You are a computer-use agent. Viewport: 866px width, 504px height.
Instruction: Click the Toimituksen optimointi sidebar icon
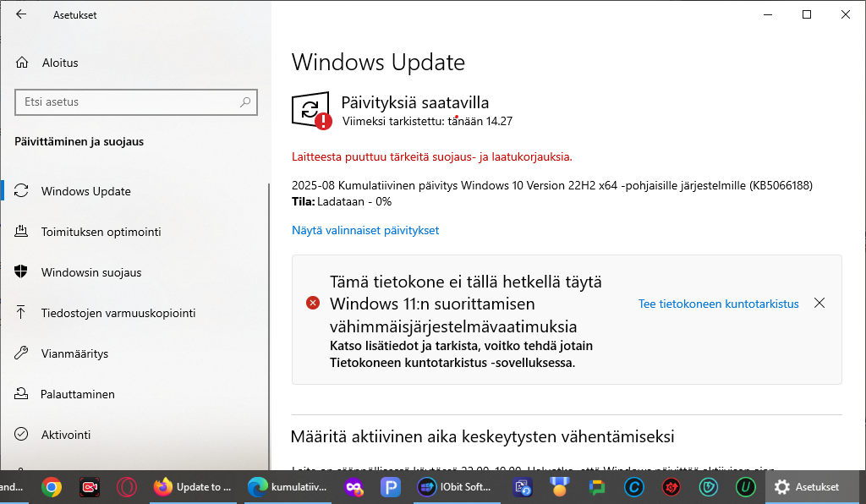[x=21, y=232]
